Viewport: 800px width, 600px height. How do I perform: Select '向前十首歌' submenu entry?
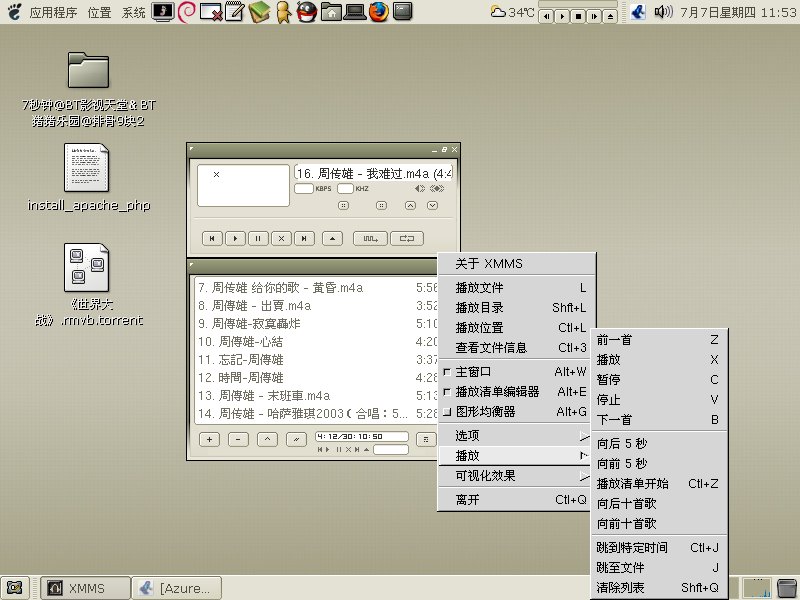[x=658, y=523]
